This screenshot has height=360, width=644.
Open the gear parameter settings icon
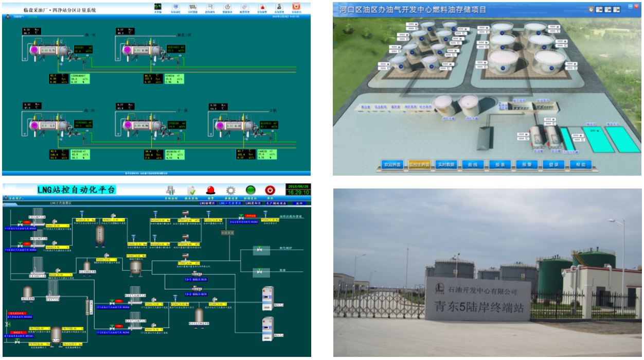point(231,190)
